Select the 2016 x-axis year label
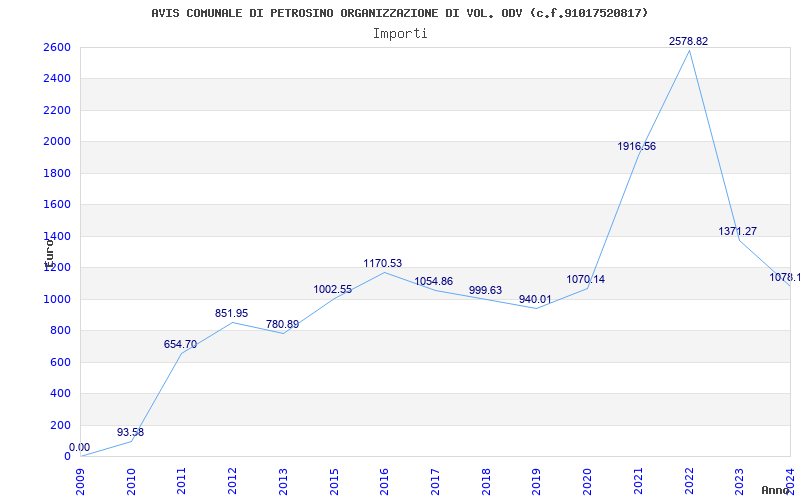 (384, 479)
